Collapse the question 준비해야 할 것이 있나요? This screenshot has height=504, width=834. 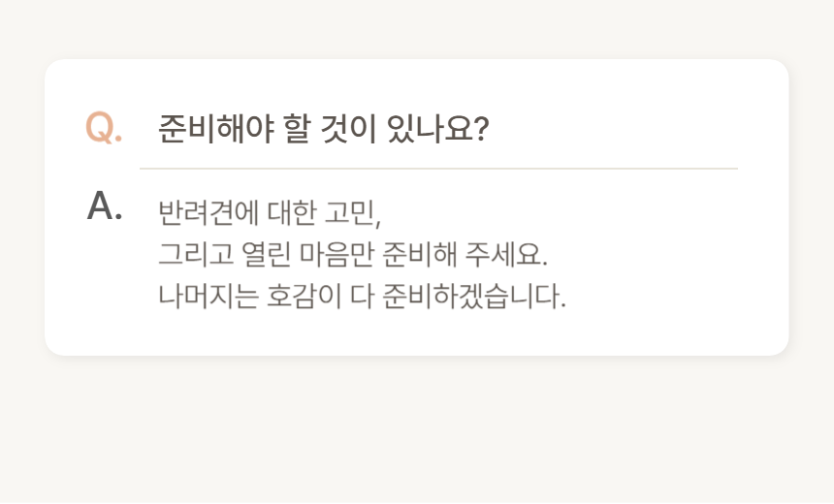click(x=323, y=128)
